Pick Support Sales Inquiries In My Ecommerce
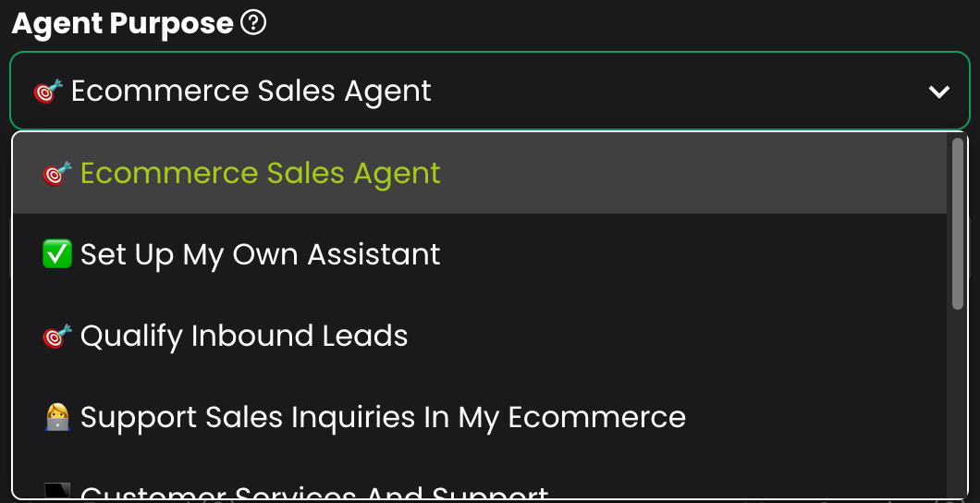Image resolution: width=980 pixels, height=503 pixels. (x=383, y=417)
